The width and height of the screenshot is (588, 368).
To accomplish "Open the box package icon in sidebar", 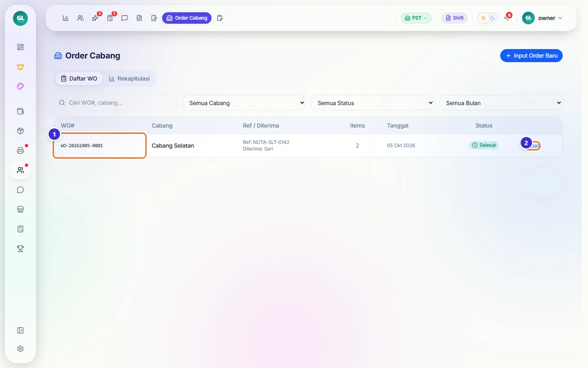I will 20,131.
